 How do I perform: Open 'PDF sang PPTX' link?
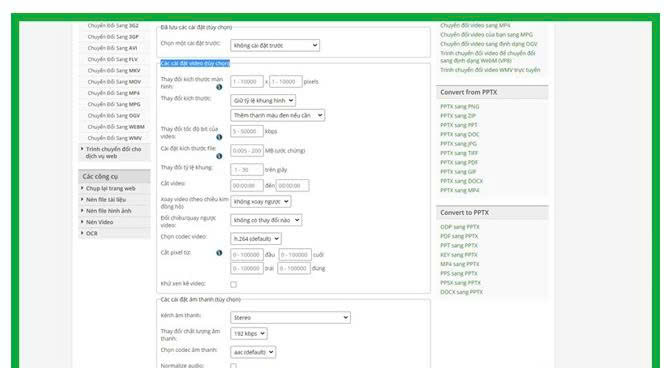(459, 236)
